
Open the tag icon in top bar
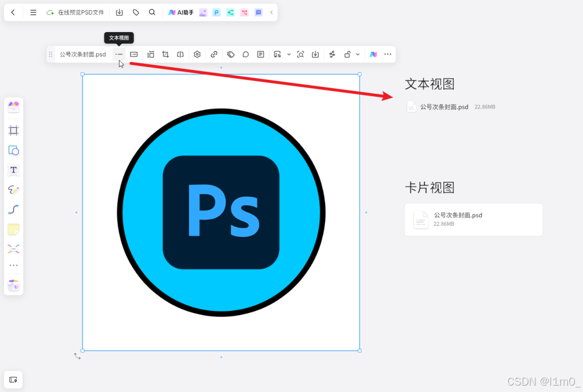pos(136,12)
